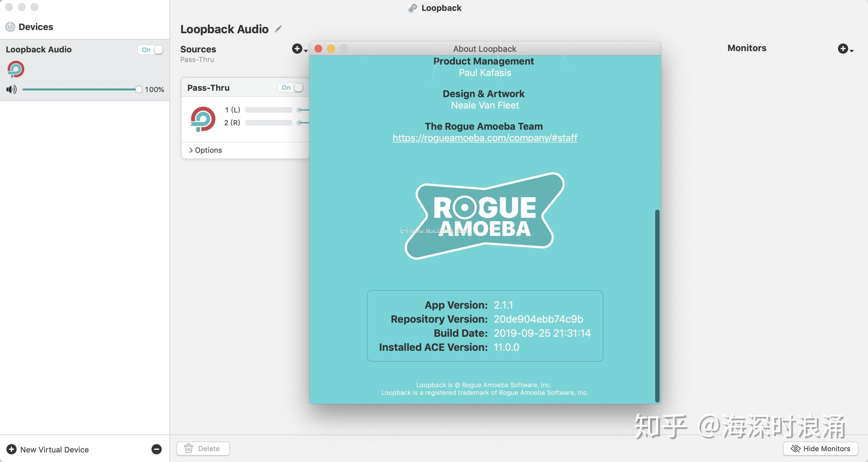868x462 pixels.
Task: Open dropdown arrow beside Monitors add button
Action: click(x=852, y=51)
